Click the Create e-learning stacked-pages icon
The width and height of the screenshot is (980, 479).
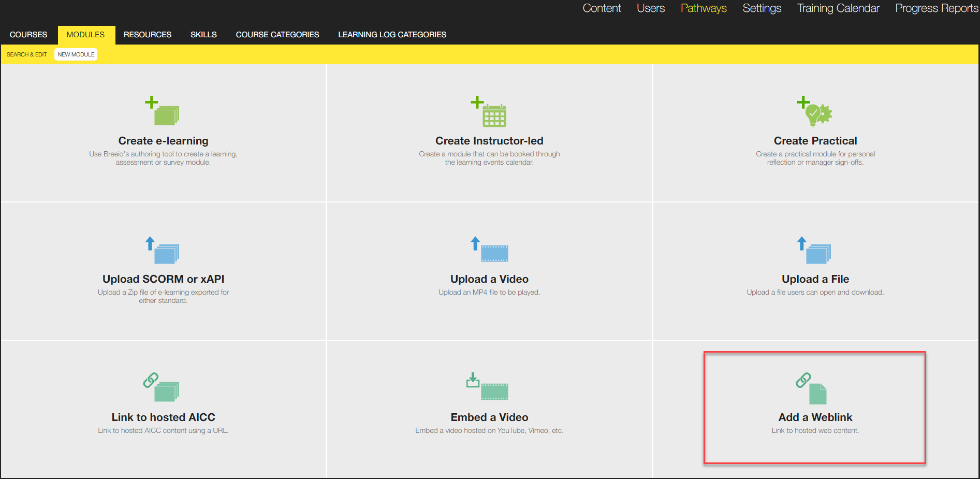pos(163,110)
